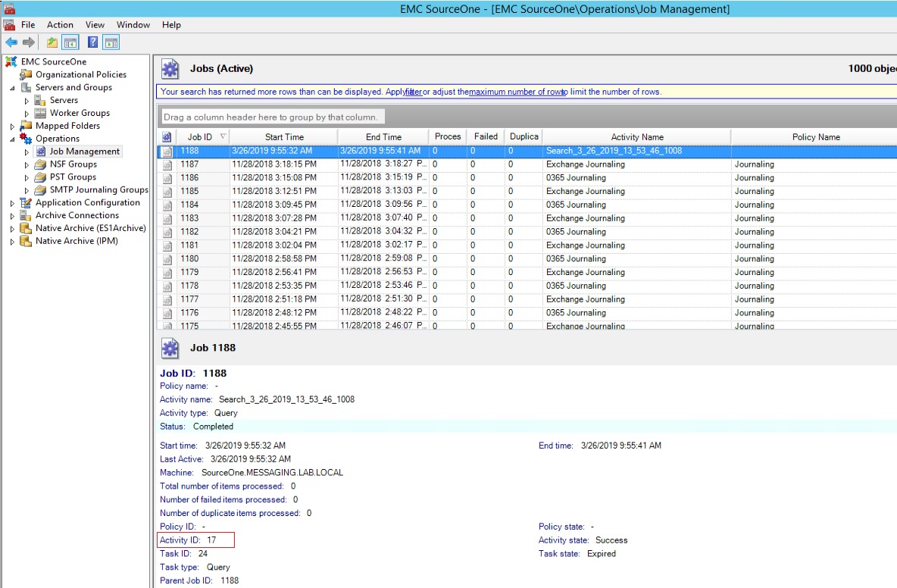
Task: Toggle the console tree pane visibility
Action: click(x=70, y=42)
